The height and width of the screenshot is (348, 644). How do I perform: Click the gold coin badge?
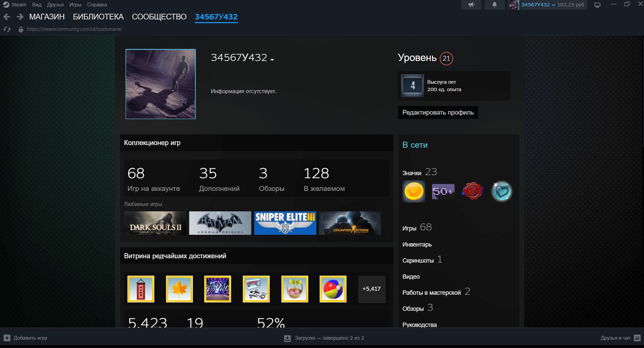pyautogui.click(x=414, y=192)
